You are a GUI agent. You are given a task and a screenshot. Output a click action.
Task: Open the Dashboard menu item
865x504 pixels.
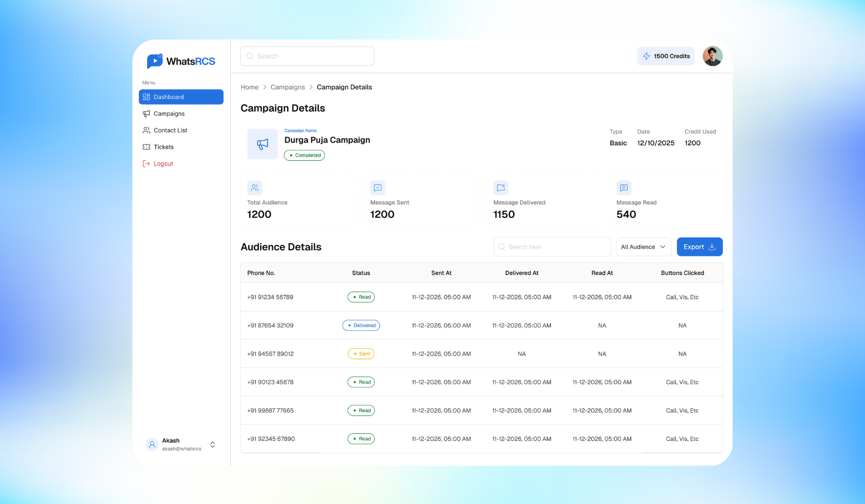click(x=181, y=97)
